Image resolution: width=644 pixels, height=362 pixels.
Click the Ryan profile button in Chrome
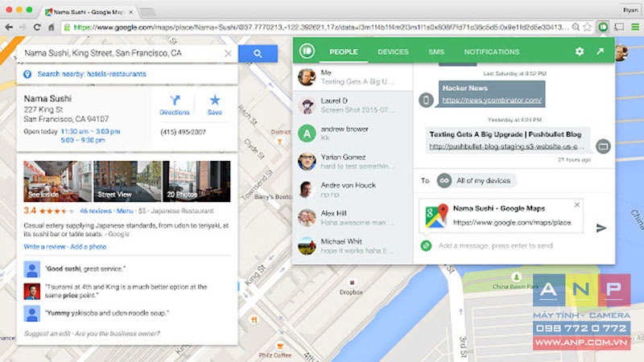coord(630,10)
